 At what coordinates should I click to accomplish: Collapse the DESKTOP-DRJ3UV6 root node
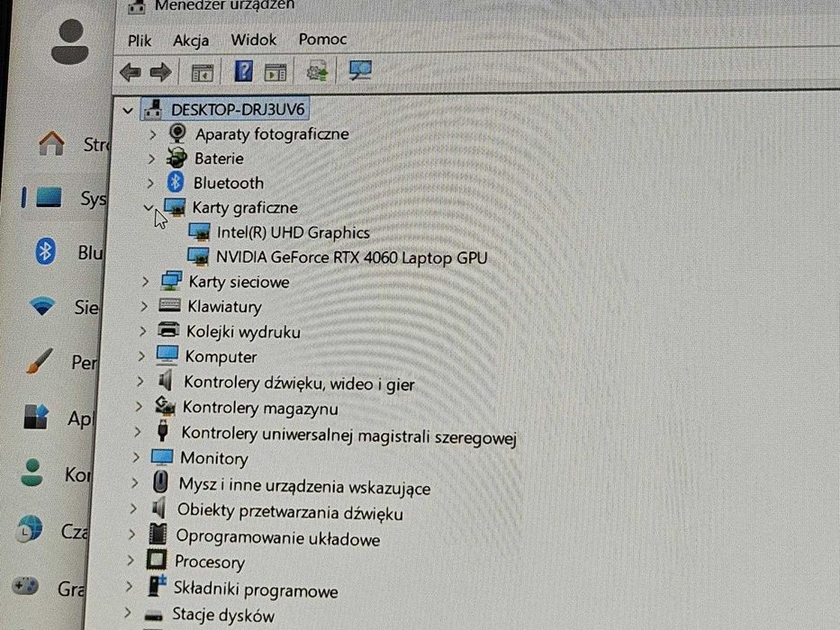click(128, 111)
